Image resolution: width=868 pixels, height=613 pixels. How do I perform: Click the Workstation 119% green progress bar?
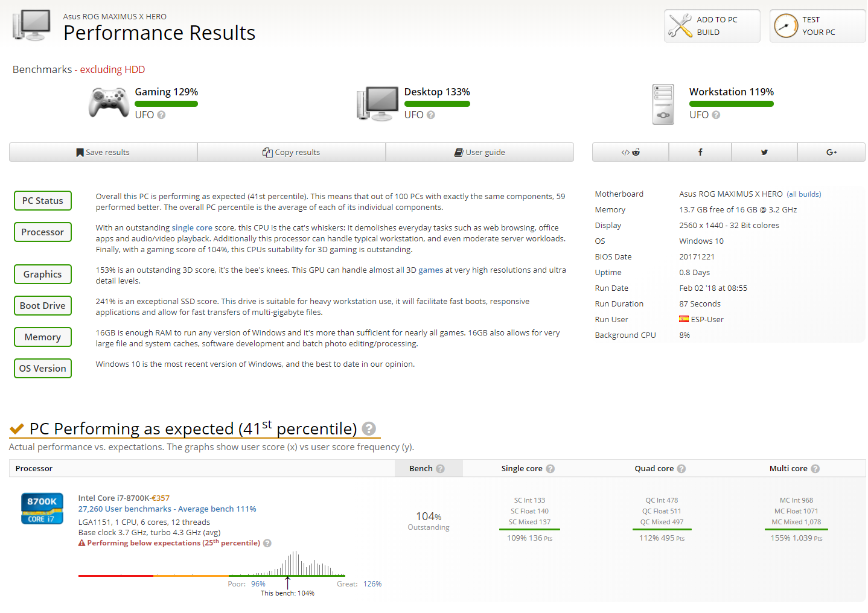(732, 104)
